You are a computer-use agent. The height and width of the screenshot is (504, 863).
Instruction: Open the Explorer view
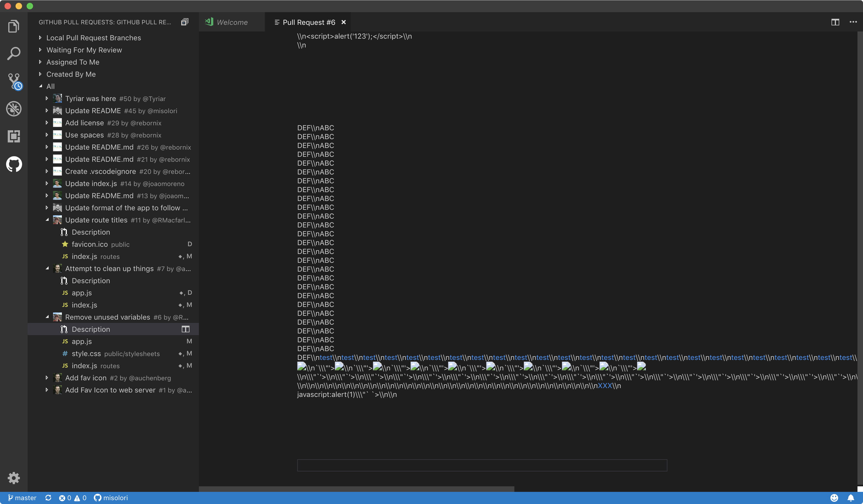click(x=14, y=26)
